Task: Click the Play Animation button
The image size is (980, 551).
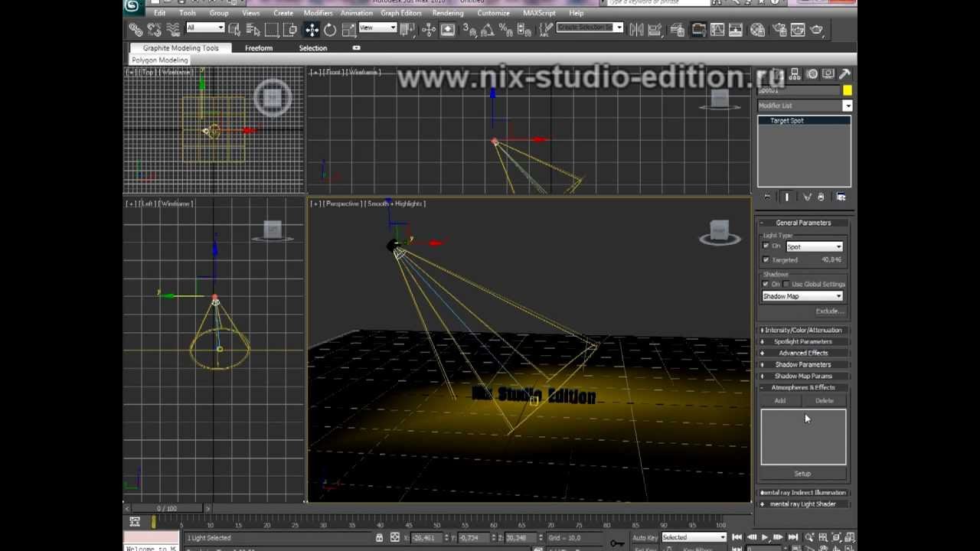Action: click(x=764, y=538)
